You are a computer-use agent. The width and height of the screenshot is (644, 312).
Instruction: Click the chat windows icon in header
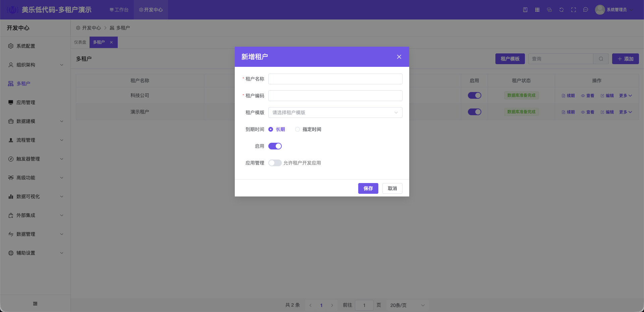[549, 10]
